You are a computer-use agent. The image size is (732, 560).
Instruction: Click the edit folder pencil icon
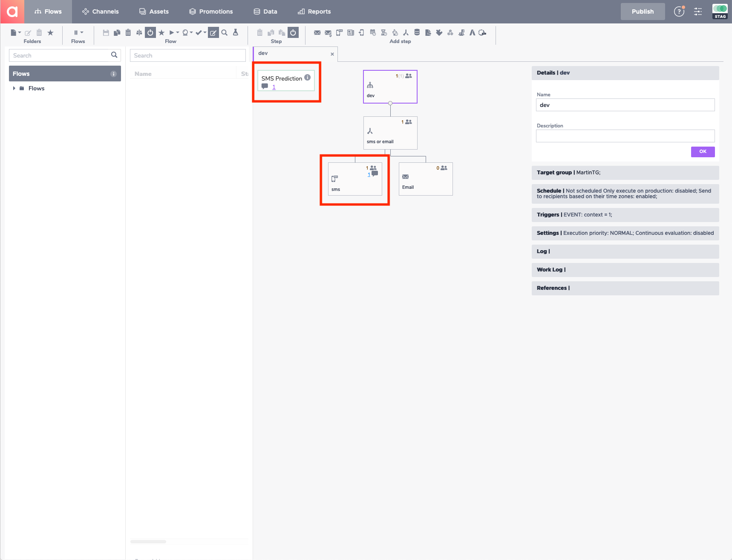pyautogui.click(x=28, y=33)
